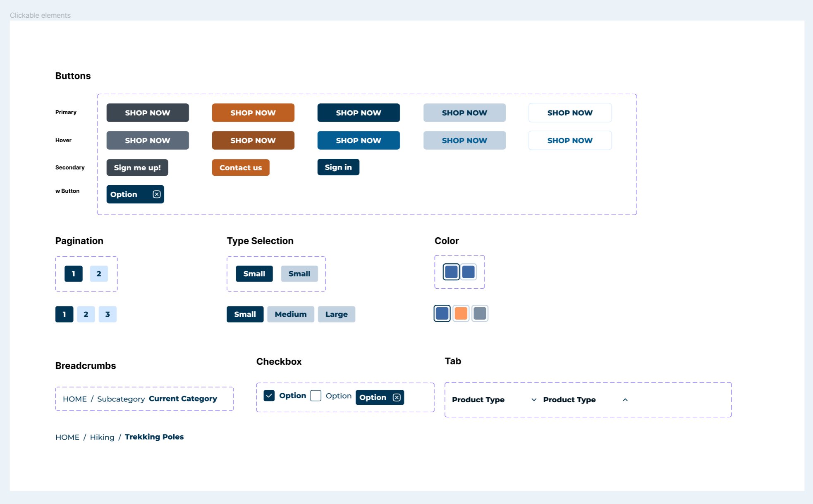Image resolution: width=813 pixels, height=504 pixels.
Task: Select the dark Small type in dashed box
Action: click(254, 274)
